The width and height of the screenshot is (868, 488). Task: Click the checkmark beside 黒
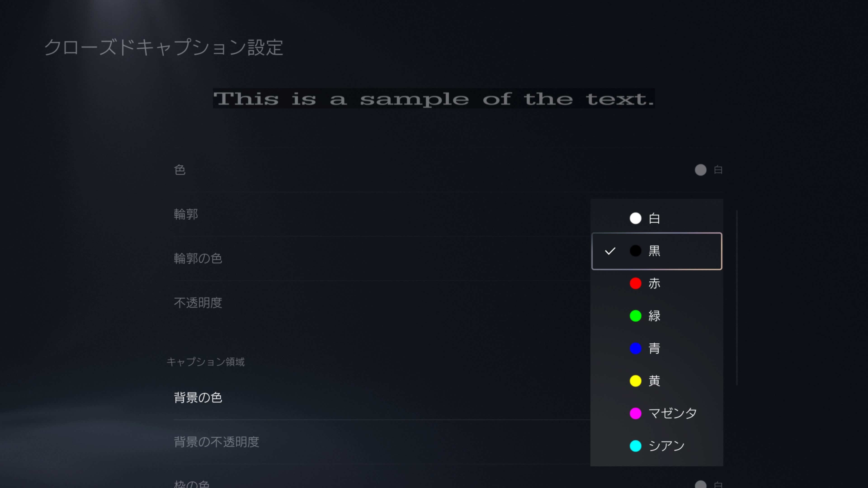tap(610, 251)
